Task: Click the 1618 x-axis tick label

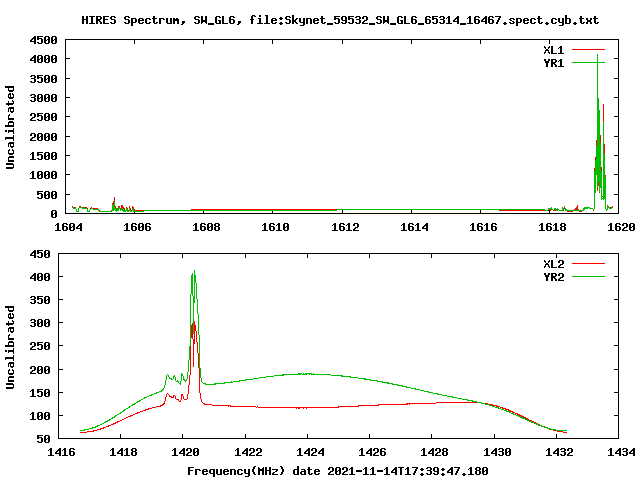Action: tap(552, 227)
